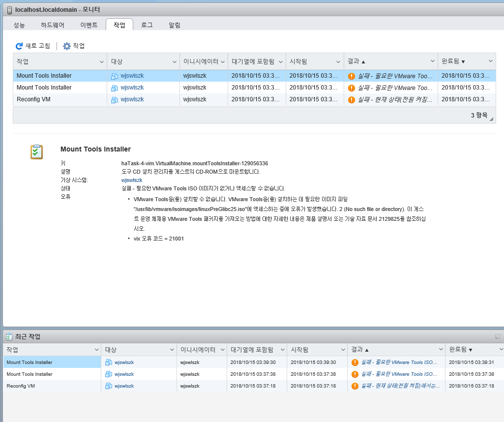Image resolution: width=504 pixels, height=422 pixels.
Task: Select the 작업 tab
Action: coord(119,25)
